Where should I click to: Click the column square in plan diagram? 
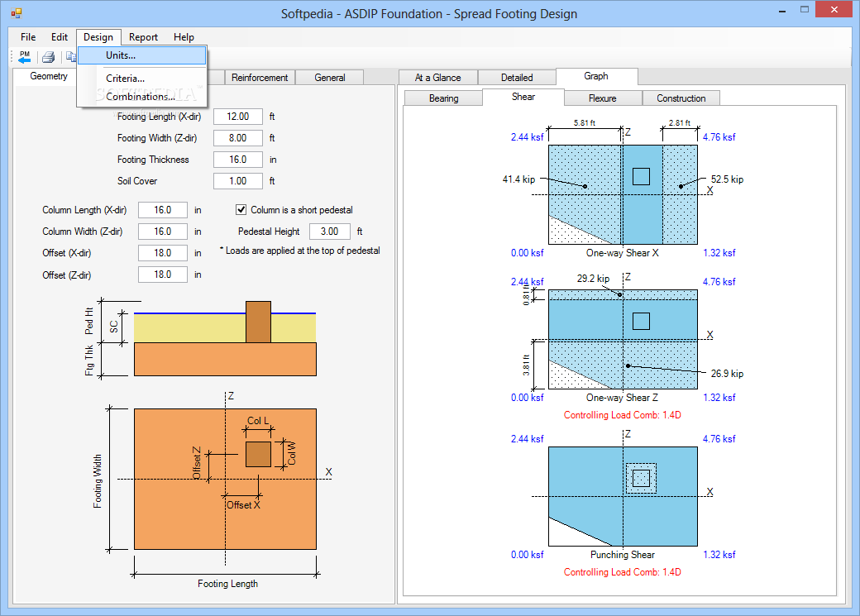[258, 454]
